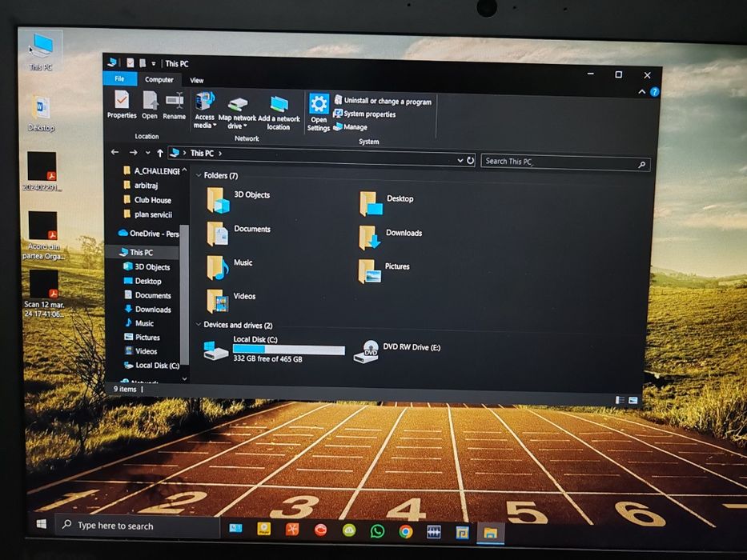
Task: Open the address bar history dropdown
Action: pyautogui.click(x=460, y=161)
